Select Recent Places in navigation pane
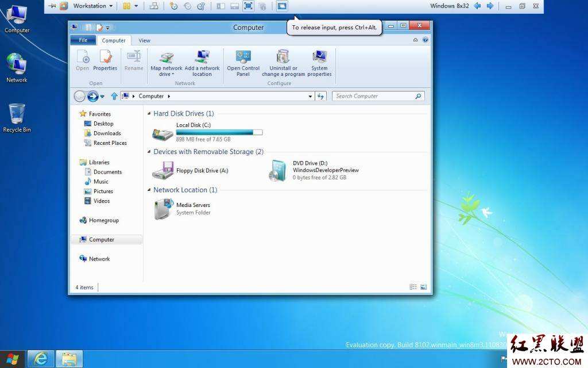 click(106, 143)
